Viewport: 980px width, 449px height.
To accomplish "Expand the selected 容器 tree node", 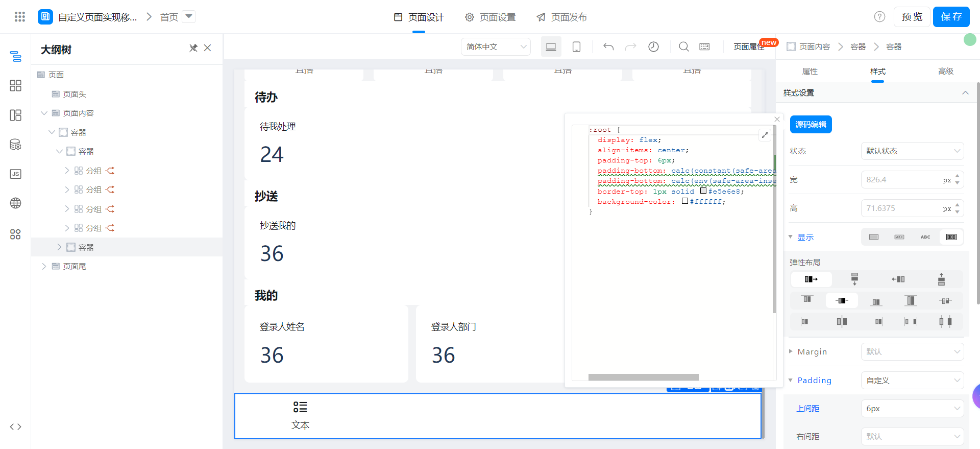I will pyautogui.click(x=59, y=247).
